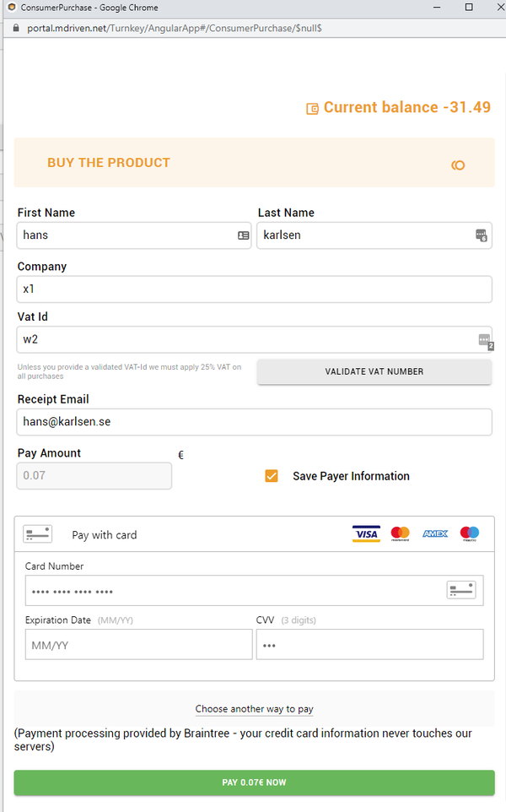Viewport: 506px width, 812px height.
Task: Click the Validate VAT Number button
Action: 374,372
